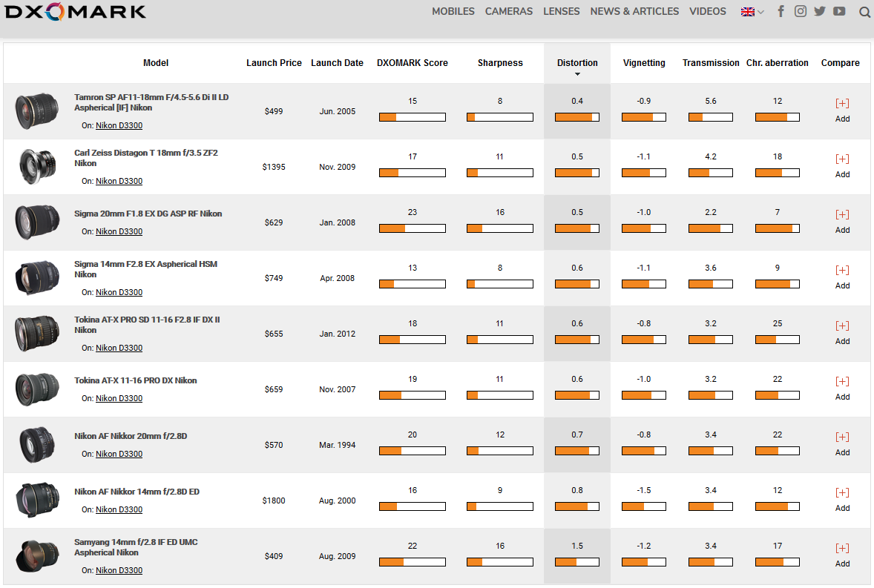
Task: Open the YouTube icon in header
Action: [x=839, y=11]
